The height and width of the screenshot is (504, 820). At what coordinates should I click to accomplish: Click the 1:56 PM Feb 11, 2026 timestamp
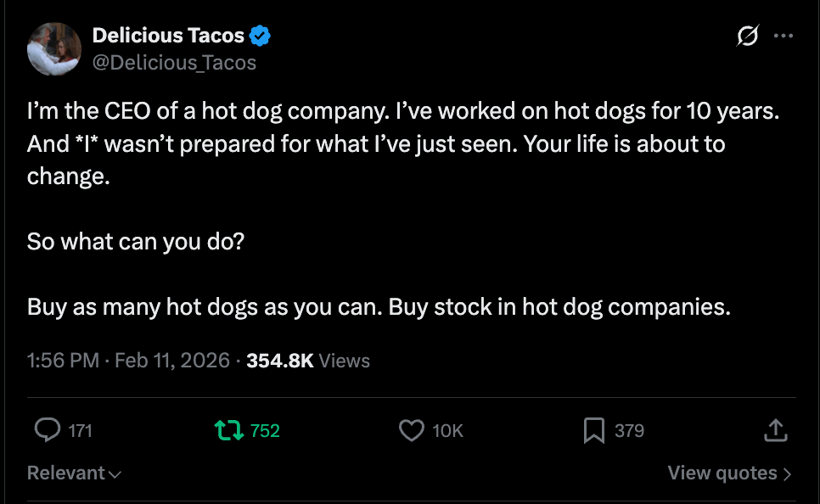pos(128,361)
